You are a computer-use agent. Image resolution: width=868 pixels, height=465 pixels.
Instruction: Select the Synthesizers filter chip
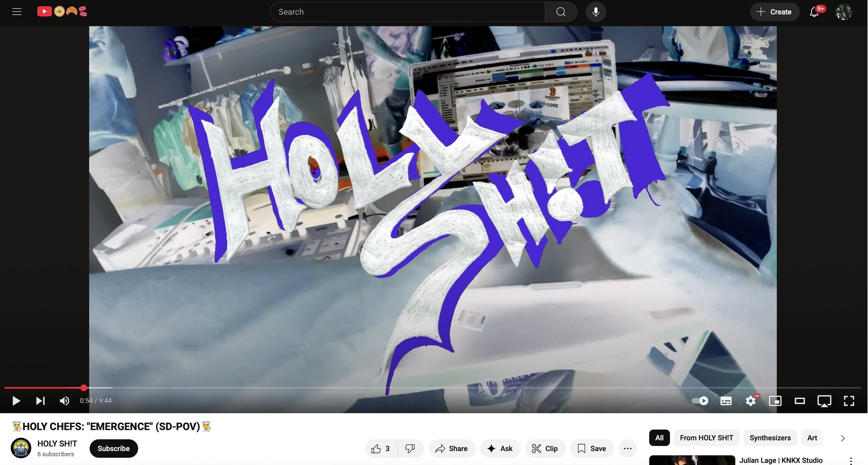tap(770, 438)
